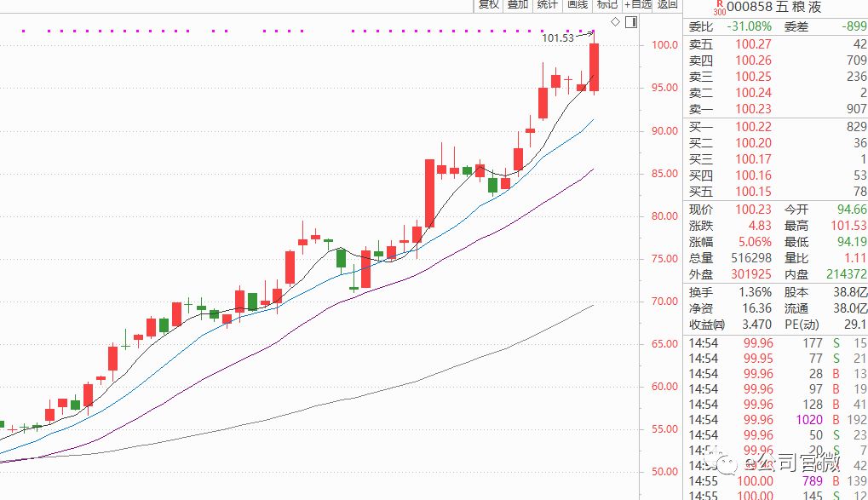Add stock via the +自选 button

638,5
